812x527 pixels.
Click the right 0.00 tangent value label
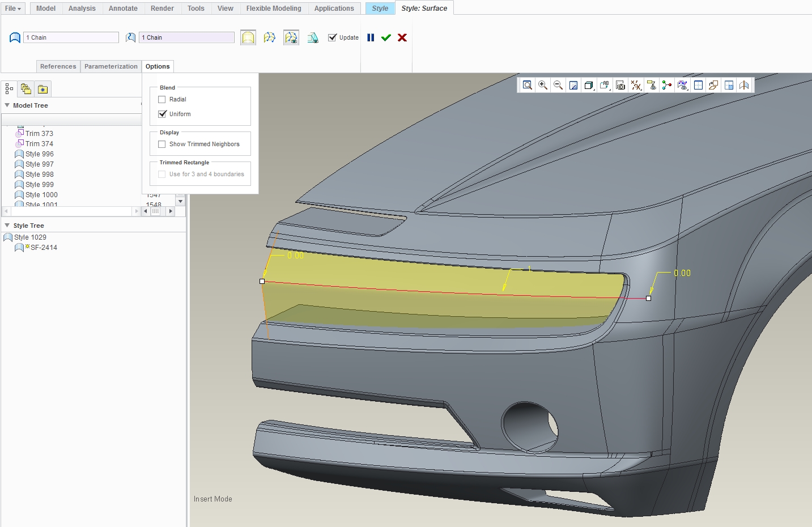coord(682,273)
